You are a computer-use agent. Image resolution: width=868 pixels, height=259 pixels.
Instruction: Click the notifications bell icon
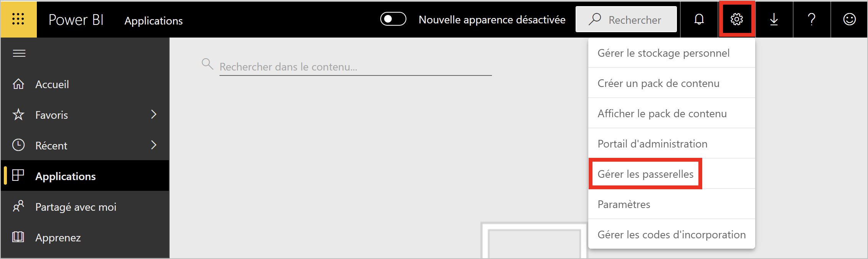[x=699, y=19]
